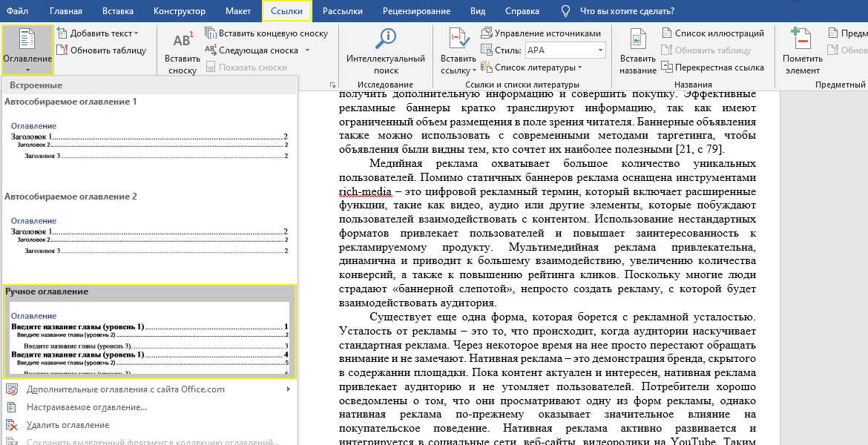Switch to the Вставка ribbon tab
Image resolution: width=868 pixels, height=445 pixels.
pos(118,11)
